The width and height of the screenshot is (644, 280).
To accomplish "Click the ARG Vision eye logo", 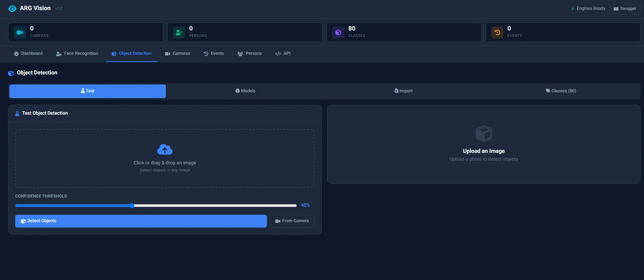I will 12,8.
